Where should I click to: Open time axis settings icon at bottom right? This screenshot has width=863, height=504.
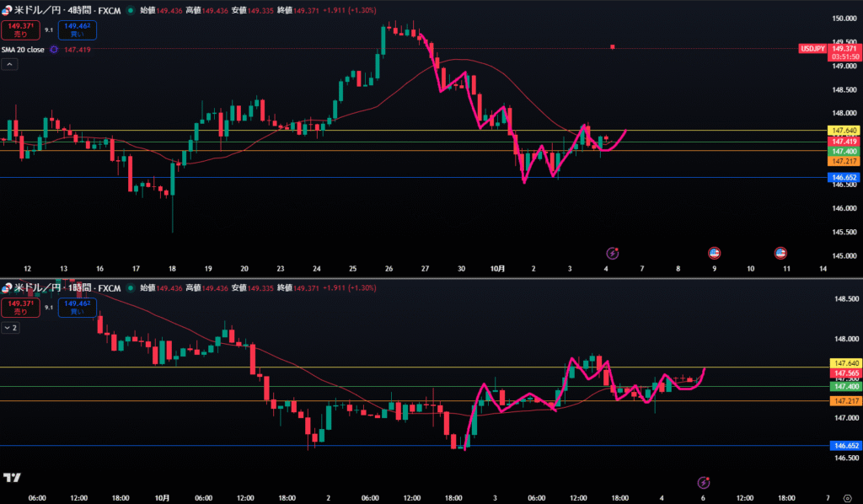point(845,496)
